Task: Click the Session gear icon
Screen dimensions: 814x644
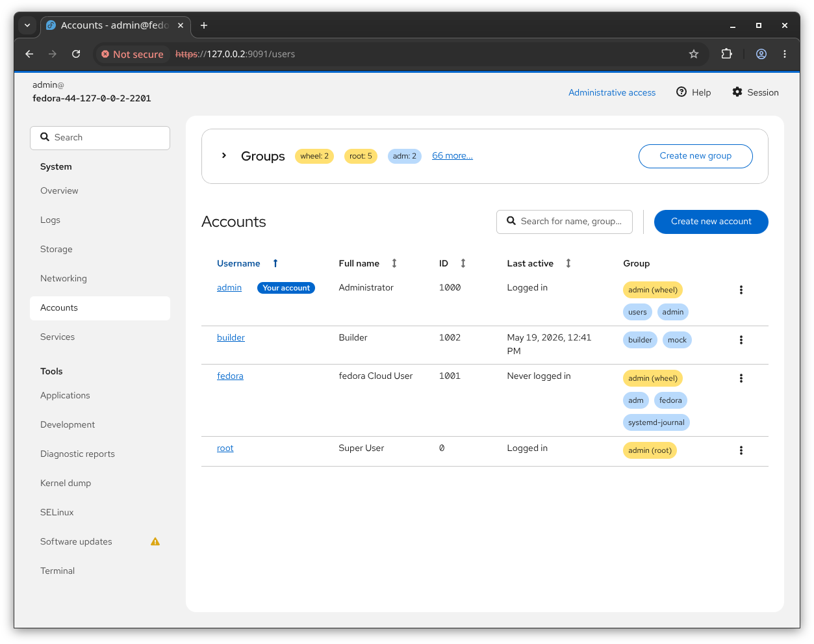Action: tap(737, 92)
